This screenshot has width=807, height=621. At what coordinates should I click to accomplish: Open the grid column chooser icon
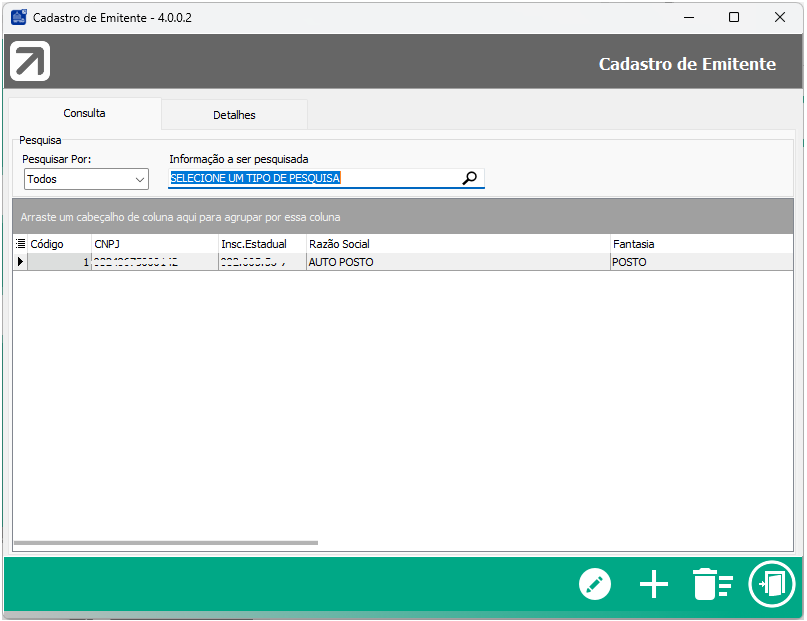pyautogui.click(x=21, y=244)
